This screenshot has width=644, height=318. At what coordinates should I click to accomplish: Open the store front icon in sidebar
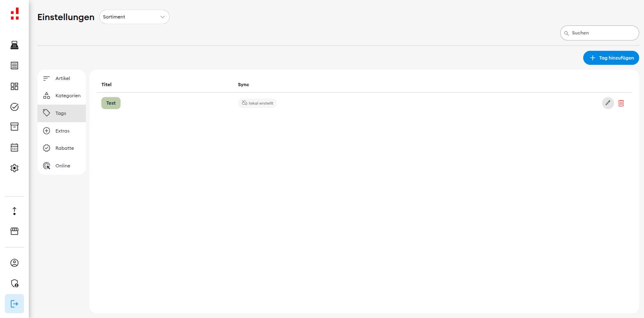click(14, 231)
